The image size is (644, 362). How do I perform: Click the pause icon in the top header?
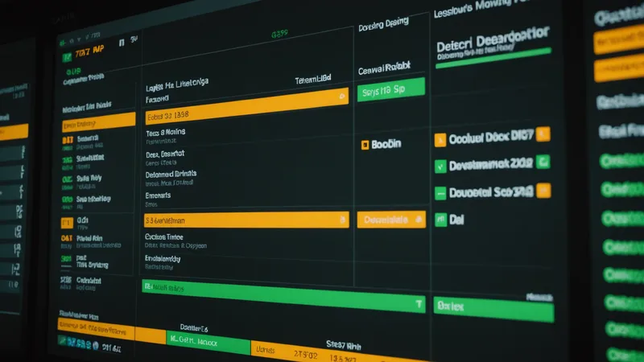point(122,43)
